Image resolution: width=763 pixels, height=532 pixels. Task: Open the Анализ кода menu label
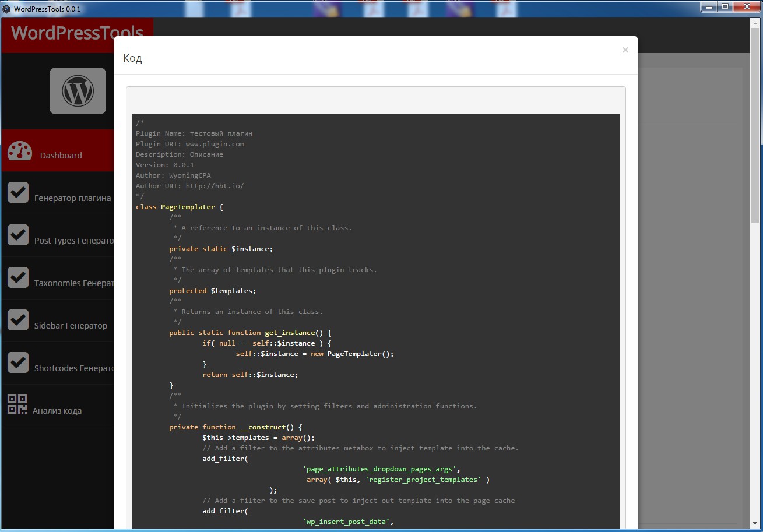(x=57, y=411)
